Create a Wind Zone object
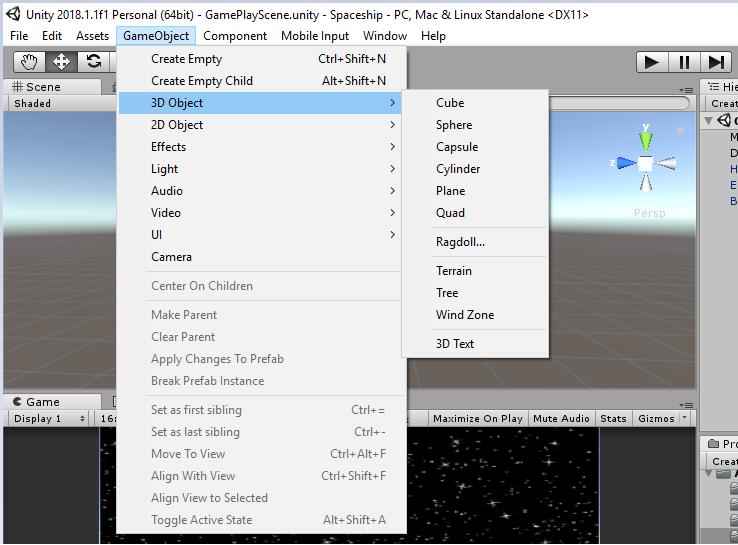This screenshot has width=738, height=545. click(475, 315)
